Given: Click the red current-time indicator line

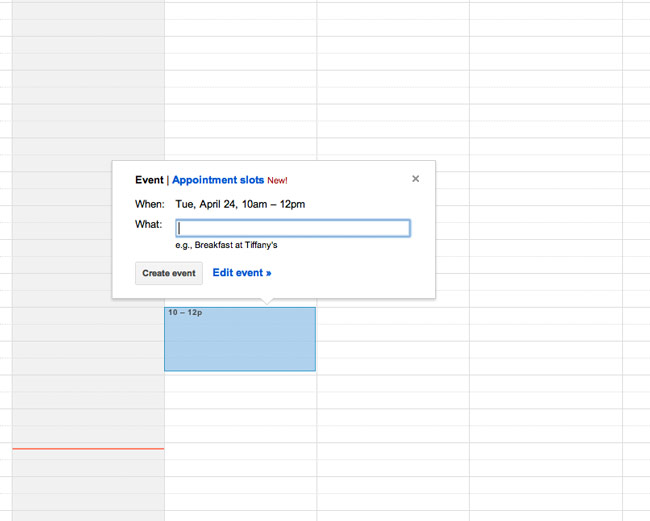Looking at the screenshot, I should [x=88, y=448].
